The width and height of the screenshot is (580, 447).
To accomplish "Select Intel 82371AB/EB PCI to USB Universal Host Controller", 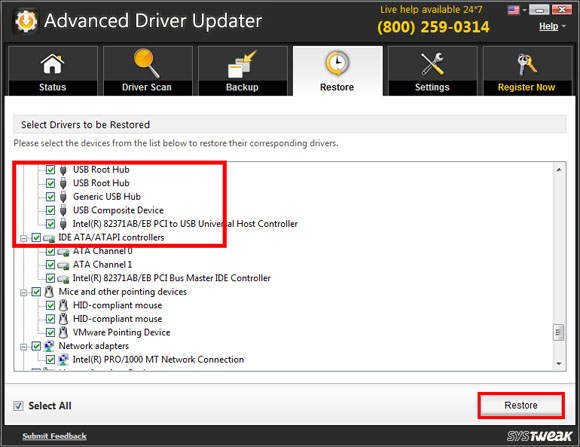I will (185, 224).
